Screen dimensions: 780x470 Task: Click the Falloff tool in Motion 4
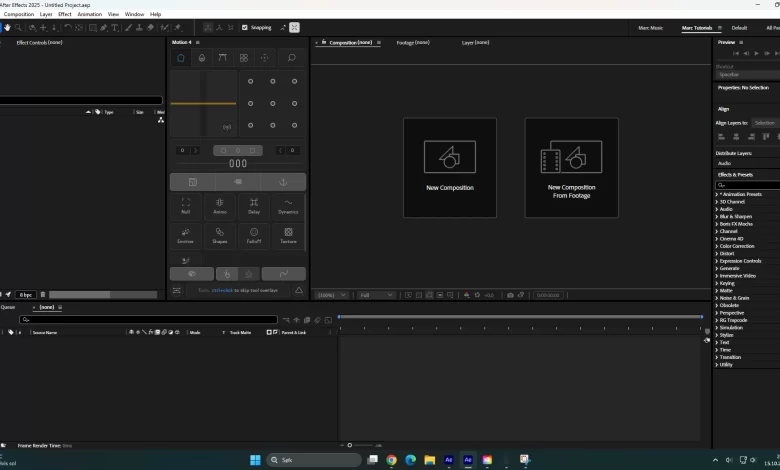click(x=254, y=236)
